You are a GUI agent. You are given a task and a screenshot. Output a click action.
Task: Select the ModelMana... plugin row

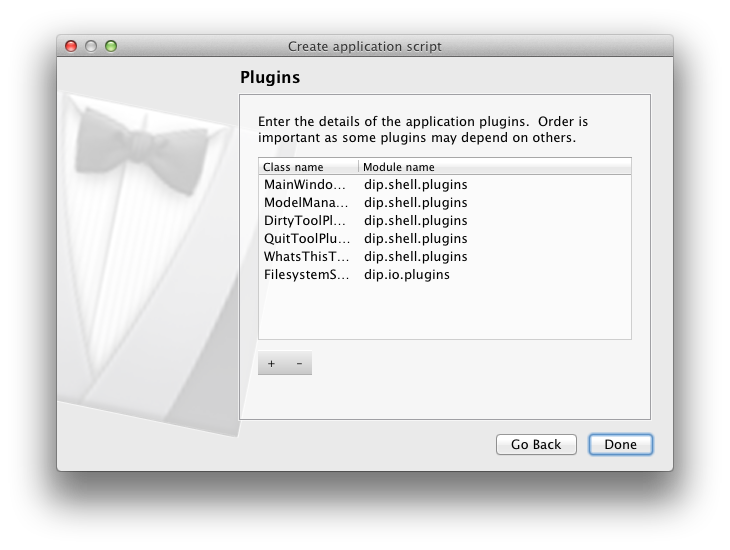pyautogui.click(x=307, y=203)
